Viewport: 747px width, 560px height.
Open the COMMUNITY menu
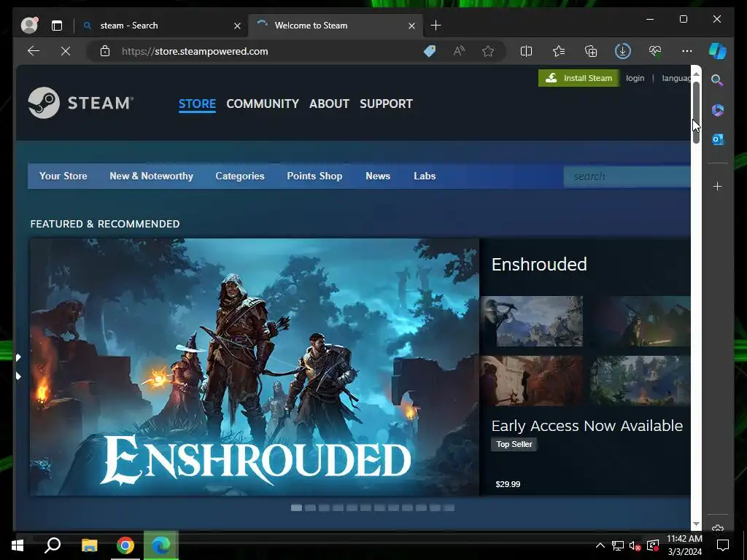click(263, 104)
